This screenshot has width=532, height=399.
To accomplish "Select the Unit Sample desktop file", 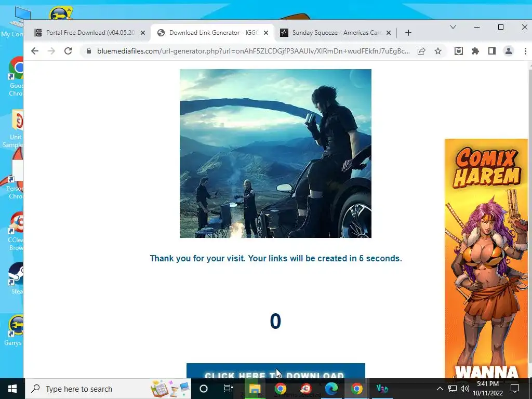I will point(14,129).
